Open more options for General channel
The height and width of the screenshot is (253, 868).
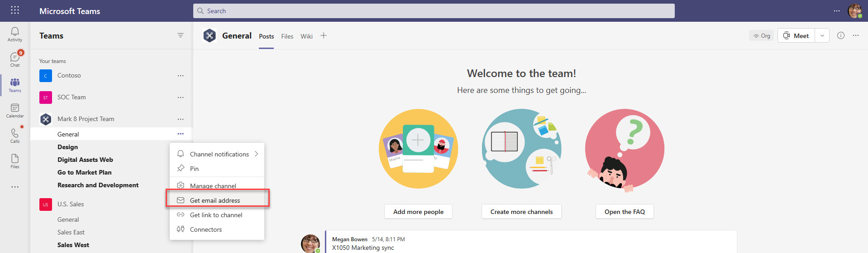(181, 134)
